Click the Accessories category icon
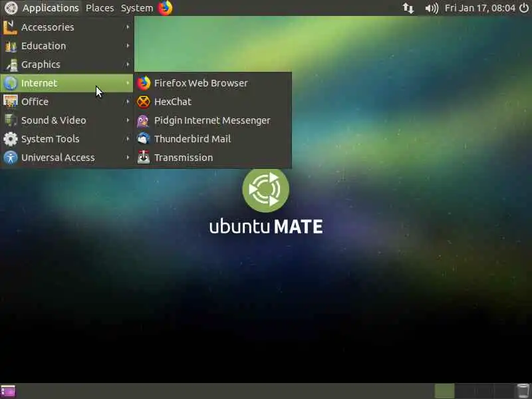 coord(10,27)
